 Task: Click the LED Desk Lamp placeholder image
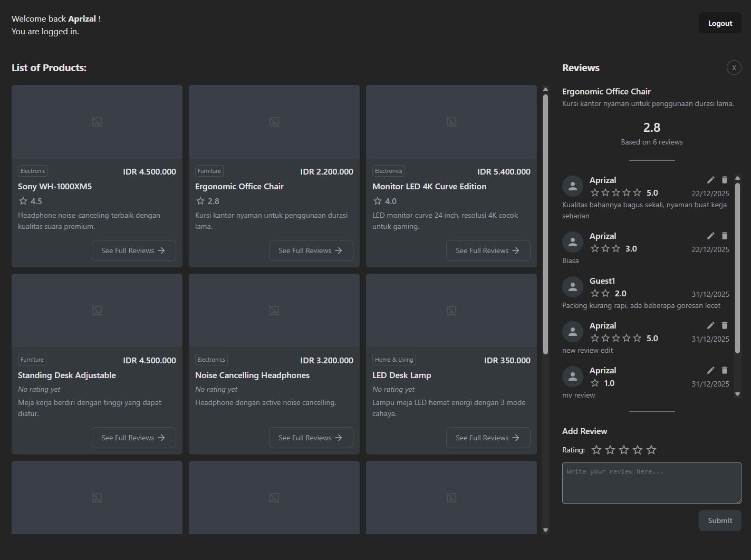pyautogui.click(x=451, y=311)
